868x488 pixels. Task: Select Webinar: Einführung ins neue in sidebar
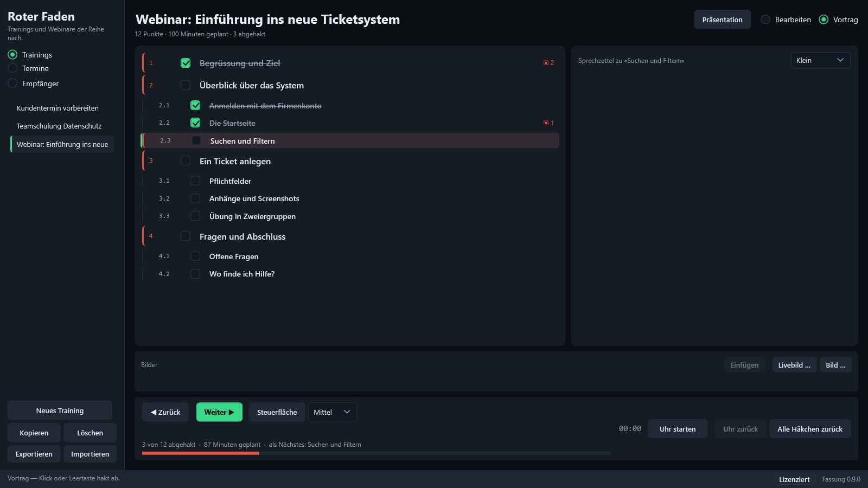[62, 144]
